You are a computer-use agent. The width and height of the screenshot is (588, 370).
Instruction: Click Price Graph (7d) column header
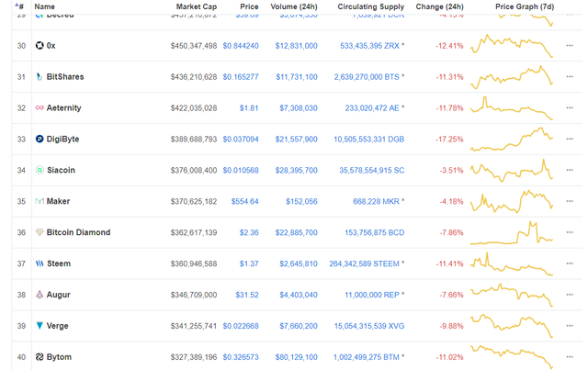tap(525, 6)
